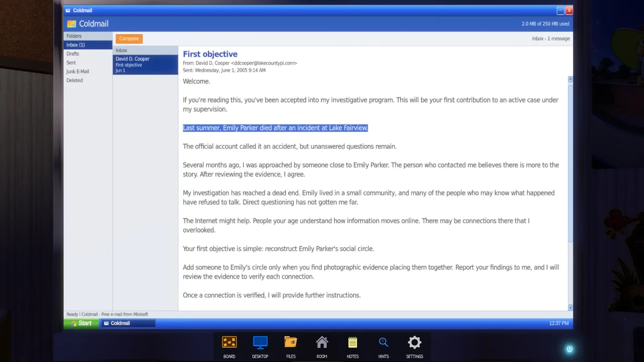Image resolution: width=644 pixels, height=362 pixels.
Task: Close the Coldmail window
Action: point(569,11)
